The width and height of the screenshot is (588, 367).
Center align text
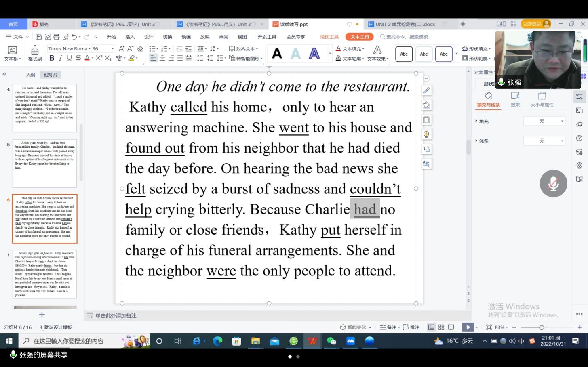click(x=162, y=58)
